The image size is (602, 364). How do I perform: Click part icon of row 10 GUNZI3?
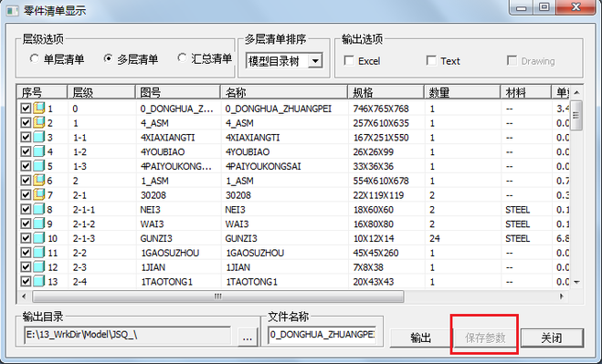click(x=38, y=238)
